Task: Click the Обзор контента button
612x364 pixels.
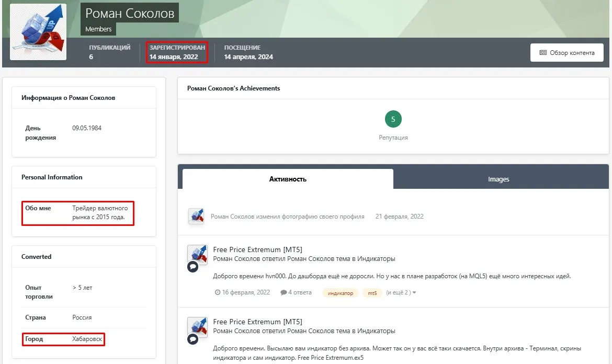Action: click(566, 53)
